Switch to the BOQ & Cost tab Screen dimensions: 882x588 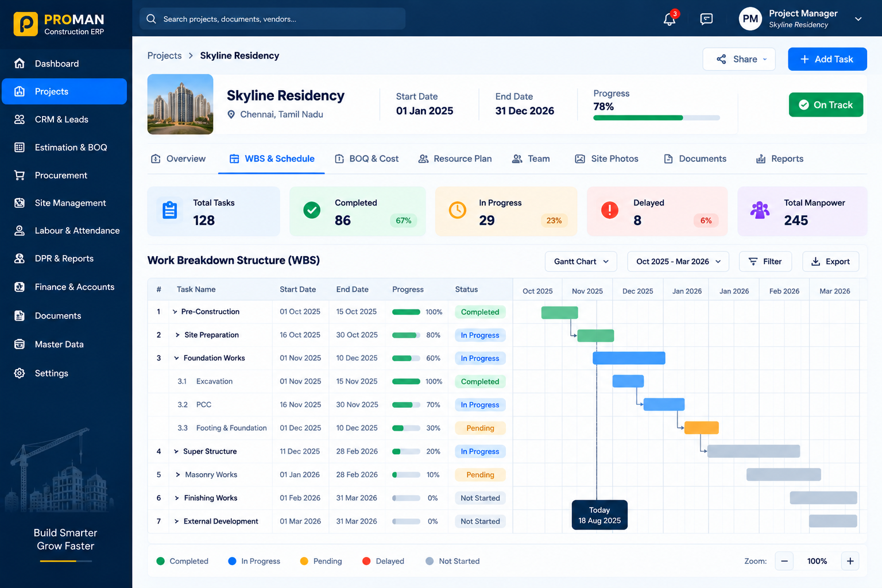(367, 159)
